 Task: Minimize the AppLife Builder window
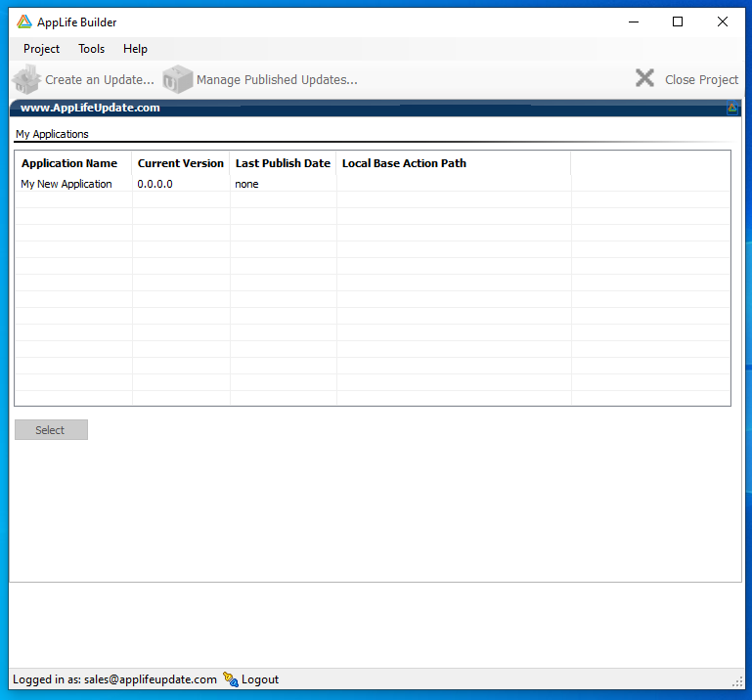(x=634, y=22)
